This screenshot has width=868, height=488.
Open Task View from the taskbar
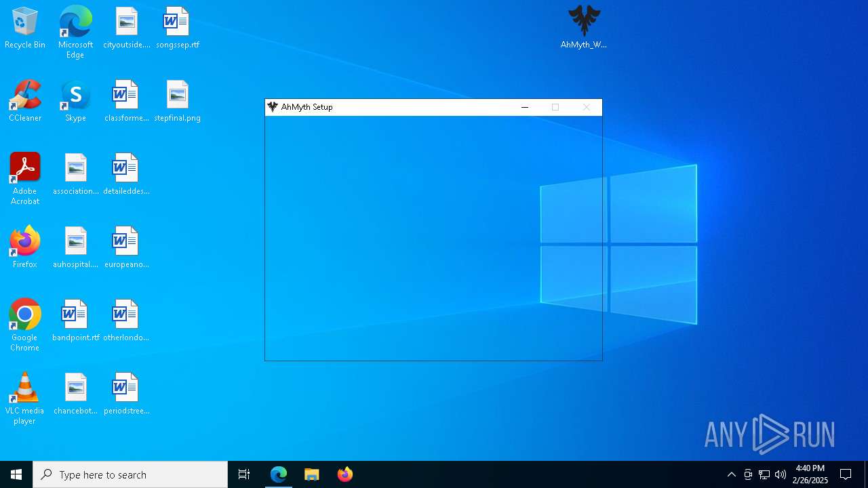pyautogui.click(x=244, y=474)
